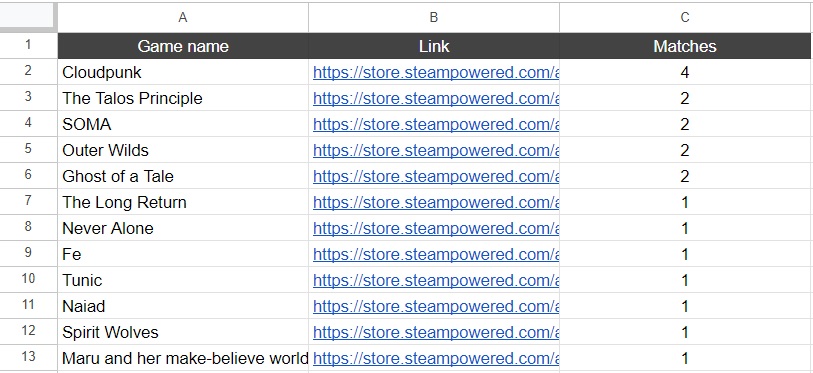The width and height of the screenshot is (813, 373).
Task: Select the Maru and her make-believe world cell
Action: point(183,358)
